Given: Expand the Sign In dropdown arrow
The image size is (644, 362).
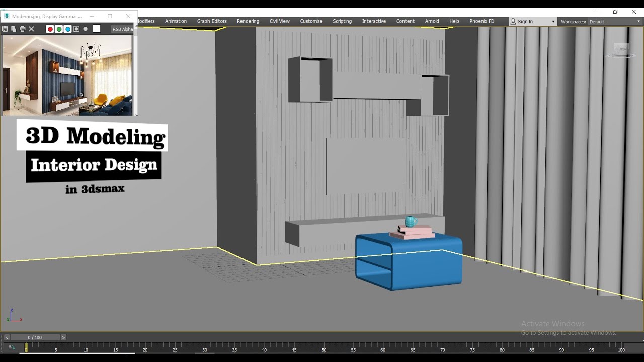Looking at the screenshot, I should (553, 22).
